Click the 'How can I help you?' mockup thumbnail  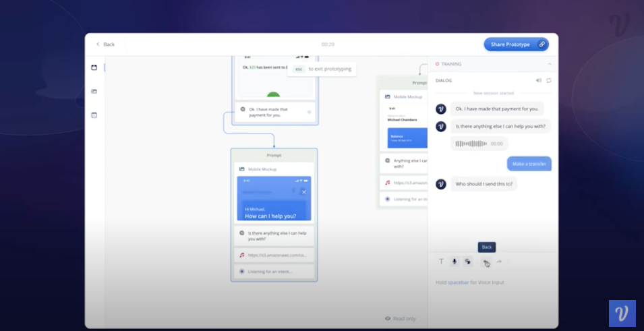point(274,199)
